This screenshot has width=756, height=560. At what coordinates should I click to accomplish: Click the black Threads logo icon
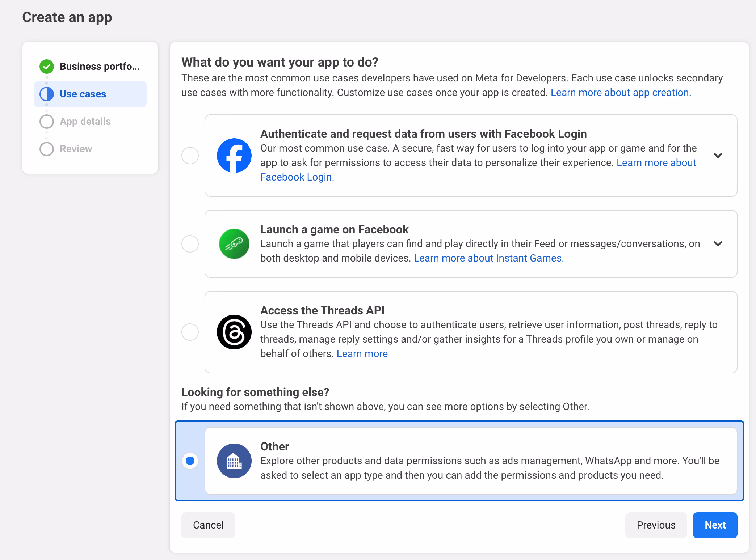234,332
